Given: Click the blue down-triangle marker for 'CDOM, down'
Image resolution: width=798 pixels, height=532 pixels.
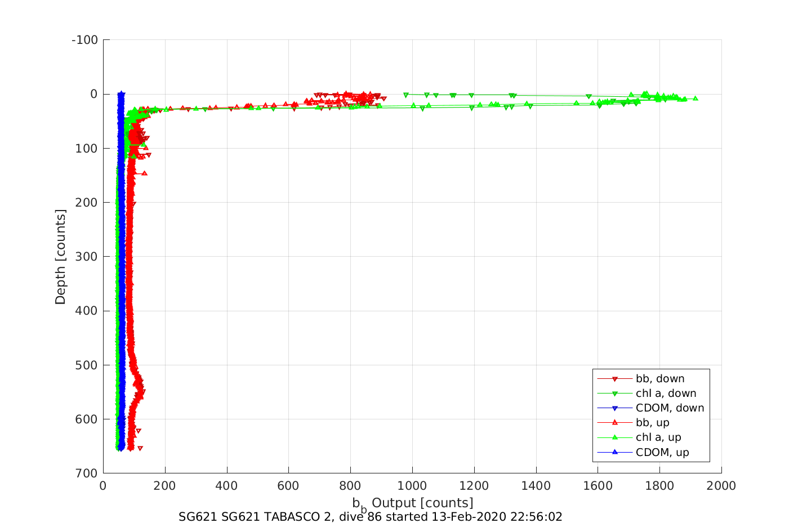Looking at the screenshot, I should [x=615, y=408].
